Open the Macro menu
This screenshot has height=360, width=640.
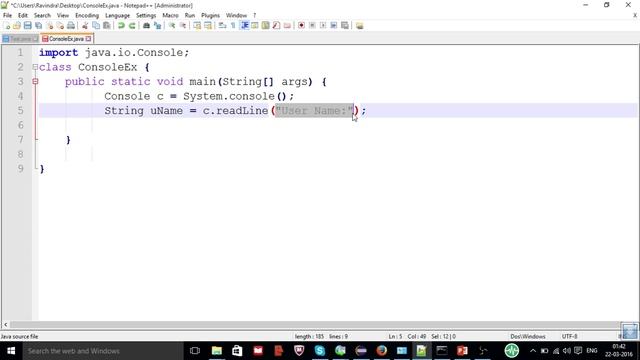tap(170, 16)
